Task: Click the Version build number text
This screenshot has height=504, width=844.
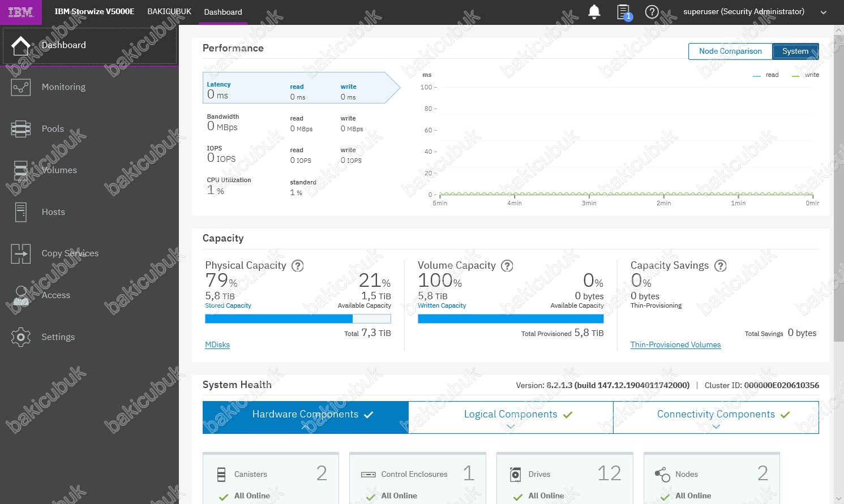Action: (x=618, y=385)
